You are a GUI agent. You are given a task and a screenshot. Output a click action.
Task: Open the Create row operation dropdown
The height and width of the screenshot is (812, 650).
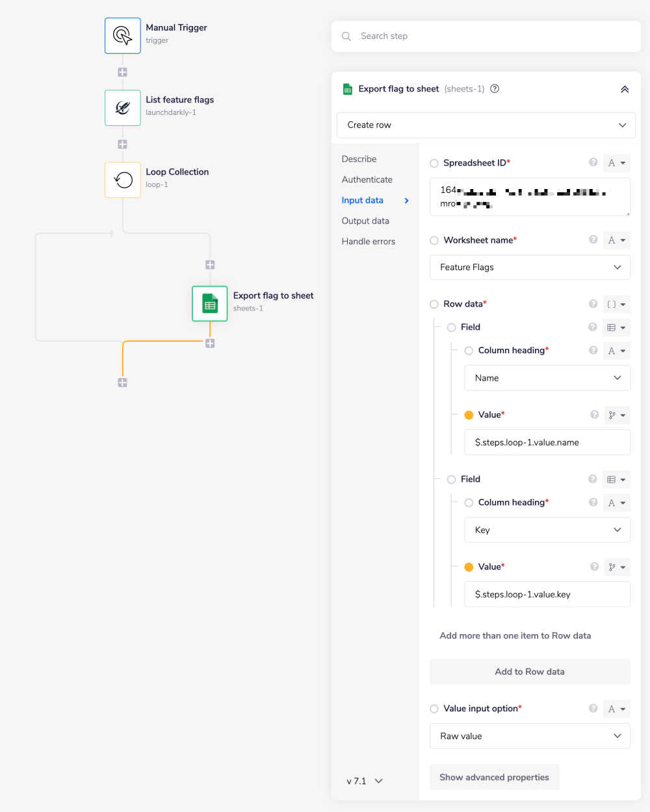click(486, 125)
